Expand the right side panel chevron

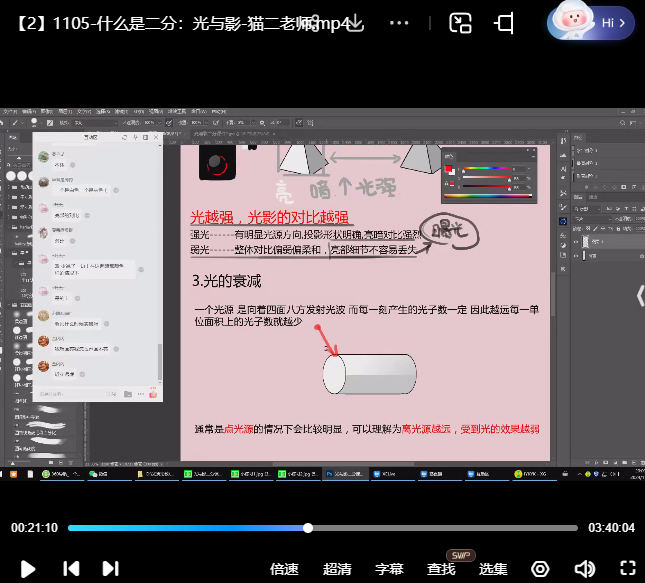(x=639, y=295)
